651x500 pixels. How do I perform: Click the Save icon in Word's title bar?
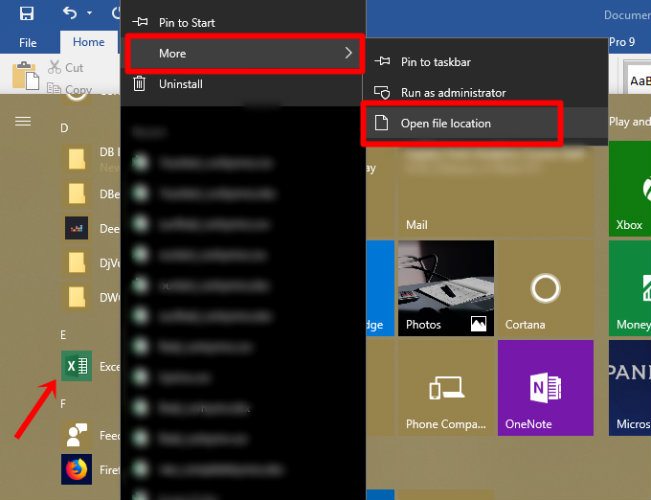pyautogui.click(x=26, y=14)
